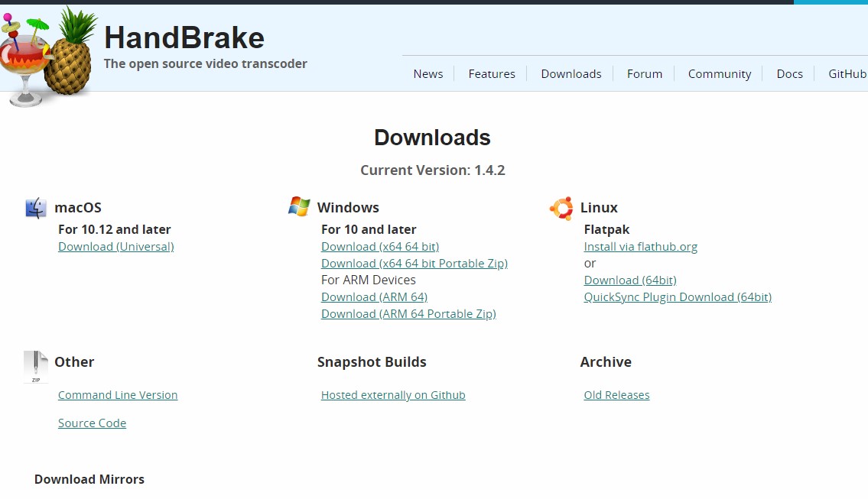This screenshot has width=868, height=499.
Task: Click the macOS apple icon
Action: [34, 207]
